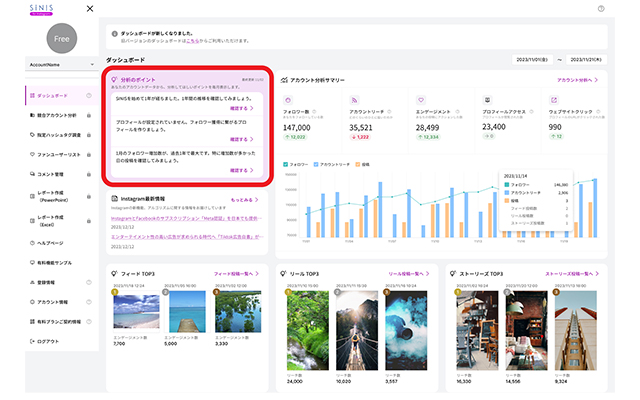Click the ウェブサイトクリック metric icon
This screenshot has width=640, height=400.
pyautogui.click(x=553, y=100)
